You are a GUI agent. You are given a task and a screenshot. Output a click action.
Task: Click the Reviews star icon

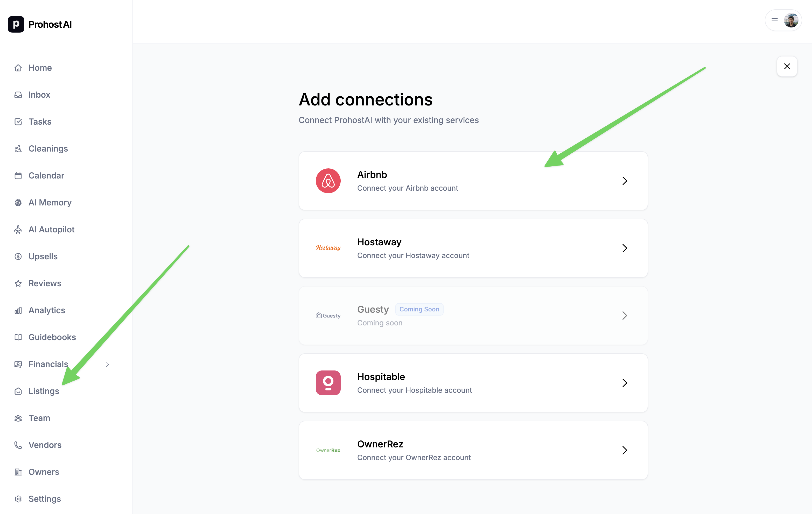(18, 283)
